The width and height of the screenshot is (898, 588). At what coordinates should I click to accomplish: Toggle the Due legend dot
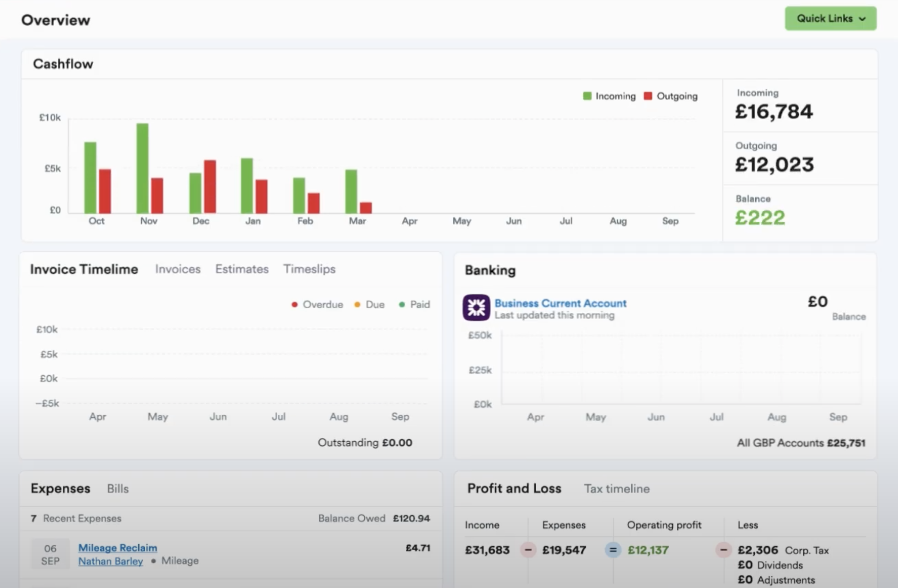(357, 305)
